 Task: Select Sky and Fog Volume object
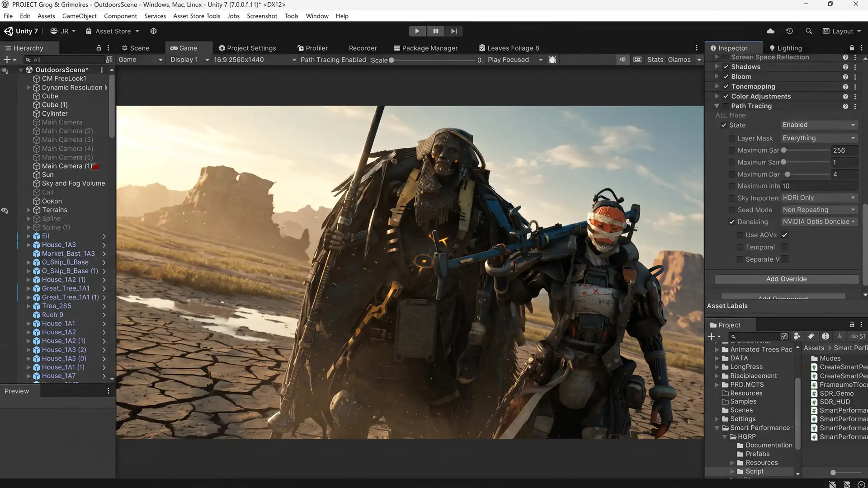tap(73, 183)
